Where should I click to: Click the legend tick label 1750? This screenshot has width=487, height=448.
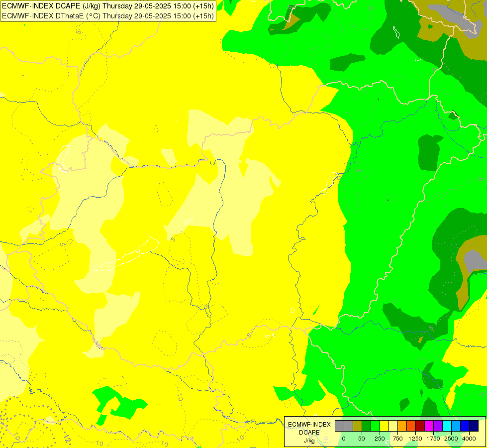point(433,439)
